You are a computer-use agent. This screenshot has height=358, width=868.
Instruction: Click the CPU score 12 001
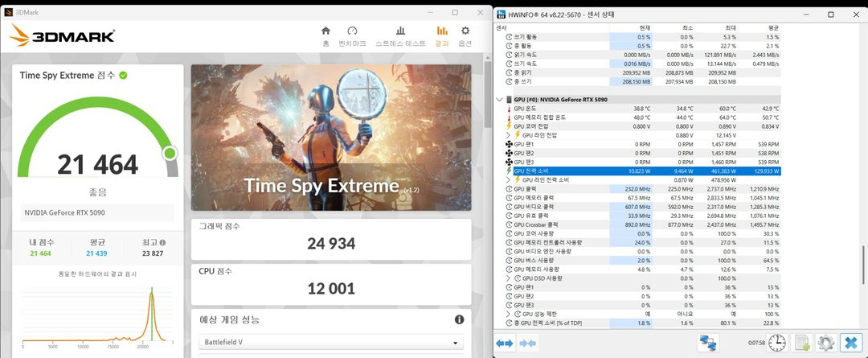coord(331,288)
